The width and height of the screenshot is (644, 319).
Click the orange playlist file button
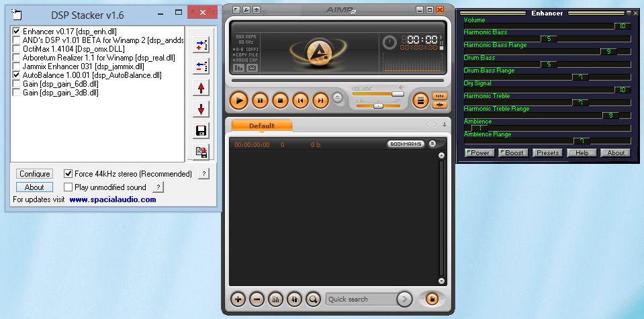pyautogui.click(x=432, y=299)
